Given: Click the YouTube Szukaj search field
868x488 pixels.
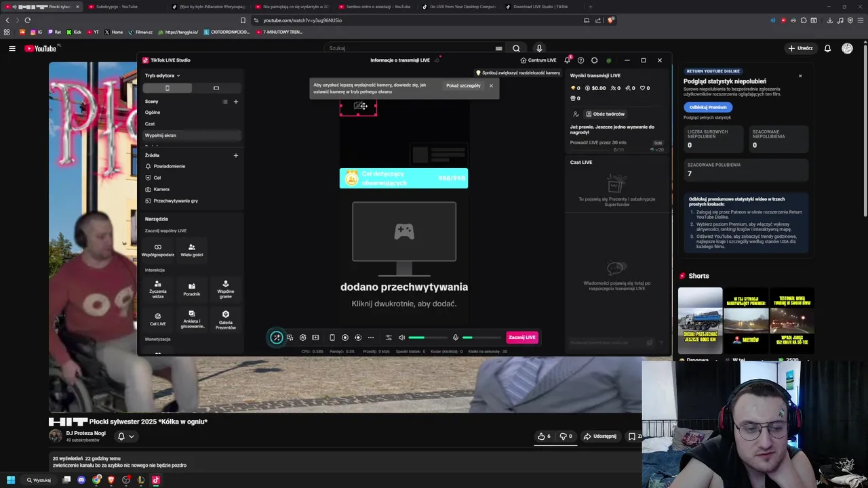Looking at the screenshot, I should point(414,48).
